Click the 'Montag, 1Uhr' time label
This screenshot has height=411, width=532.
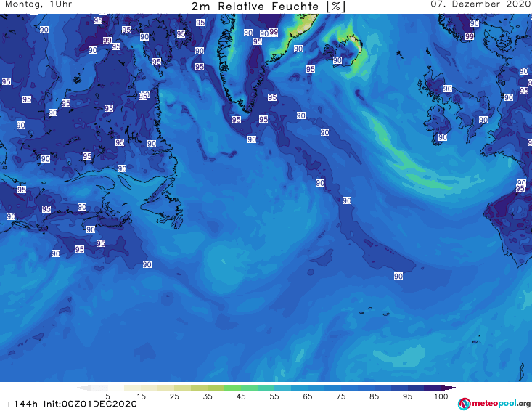(38, 4)
